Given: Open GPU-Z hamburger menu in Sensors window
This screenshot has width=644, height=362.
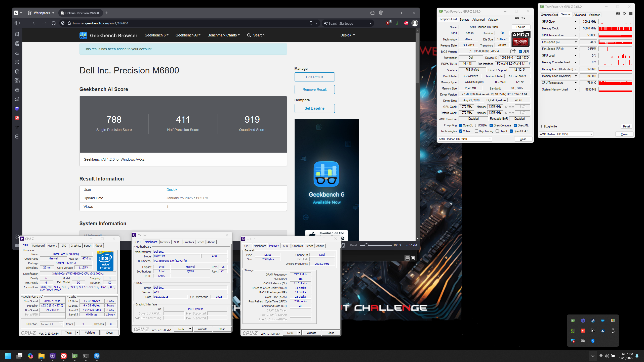Looking at the screenshot, I should click(x=631, y=13).
